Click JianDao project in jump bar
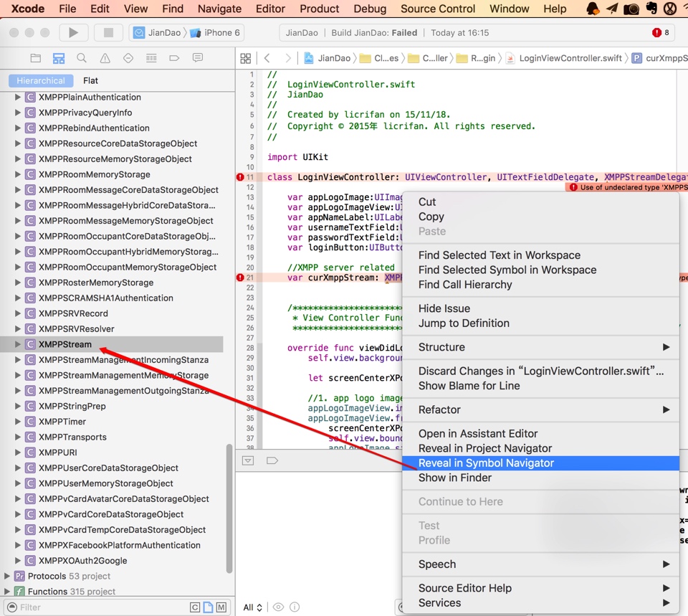The height and width of the screenshot is (616, 688). pos(328,58)
